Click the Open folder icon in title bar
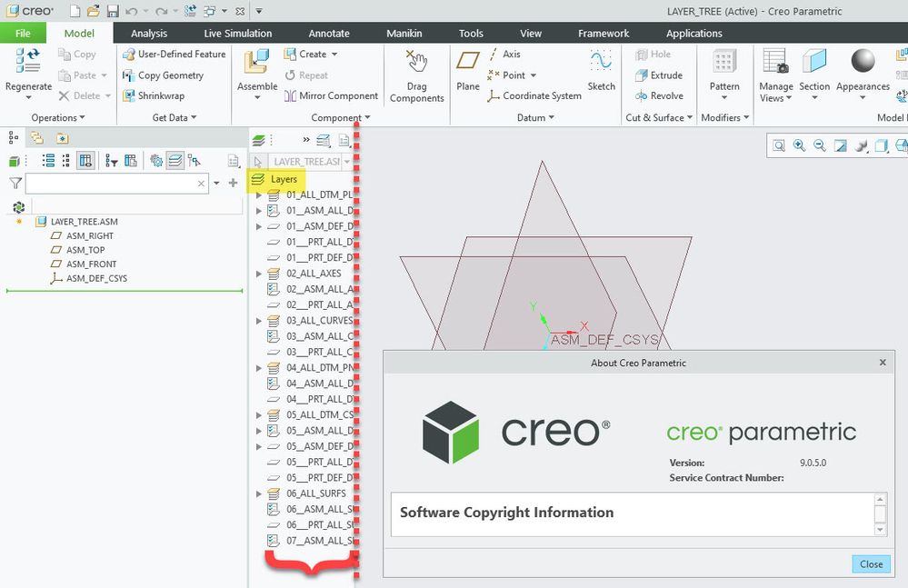 tap(94, 11)
